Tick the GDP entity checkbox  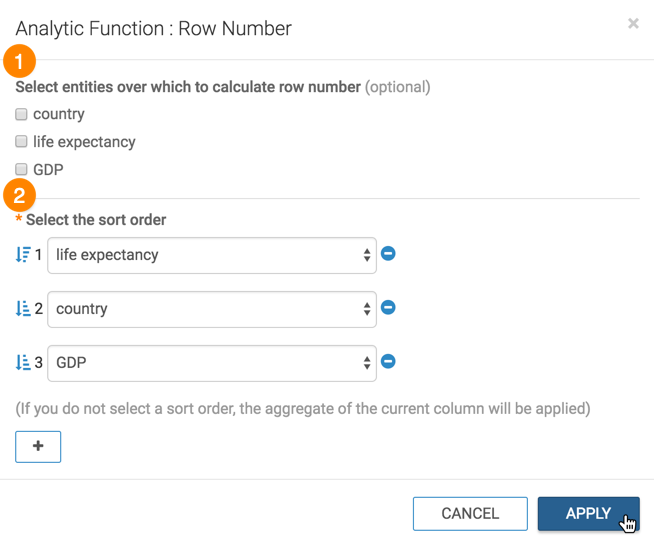coord(21,170)
